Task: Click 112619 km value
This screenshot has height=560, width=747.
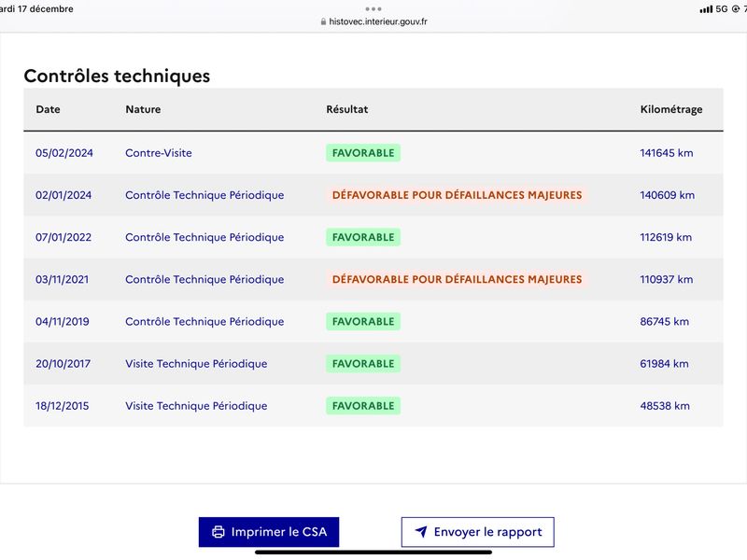Action: pos(666,237)
